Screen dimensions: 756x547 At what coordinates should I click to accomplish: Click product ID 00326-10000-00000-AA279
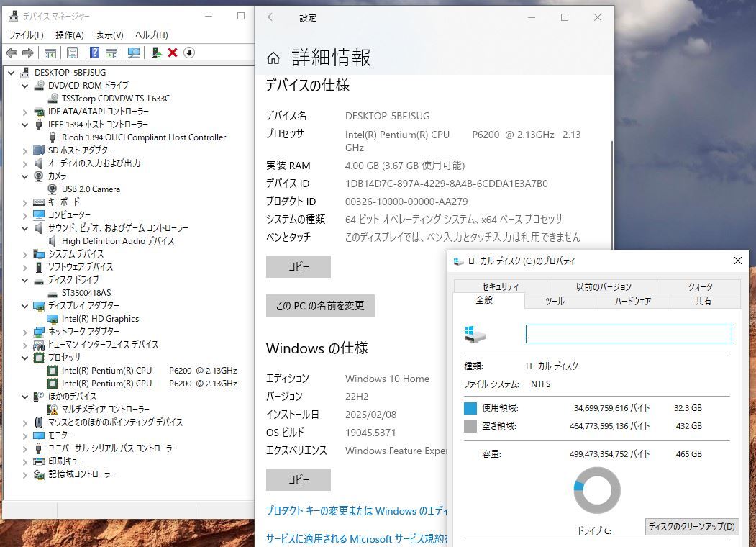(406, 202)
